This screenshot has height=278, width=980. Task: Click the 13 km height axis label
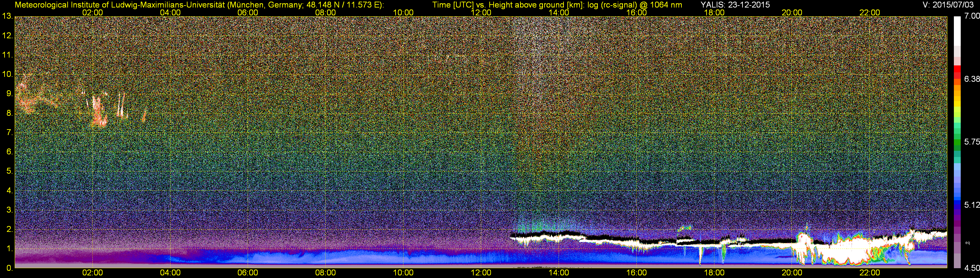pyautogui.click(x=7, y=16)
